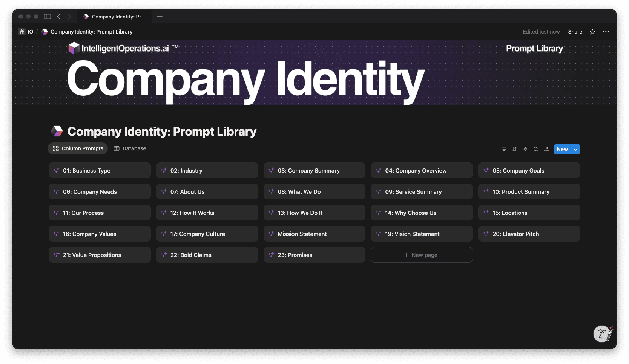Open view settings with the sliders icon
Viewport: 629px width, 364px height.
click(x=546, y=149)
